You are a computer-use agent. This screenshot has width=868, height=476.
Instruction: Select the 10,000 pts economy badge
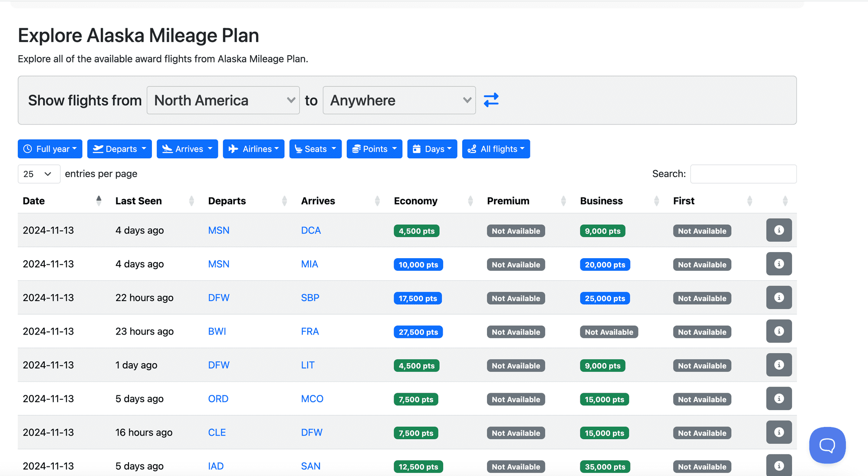(x=418, y=265)
